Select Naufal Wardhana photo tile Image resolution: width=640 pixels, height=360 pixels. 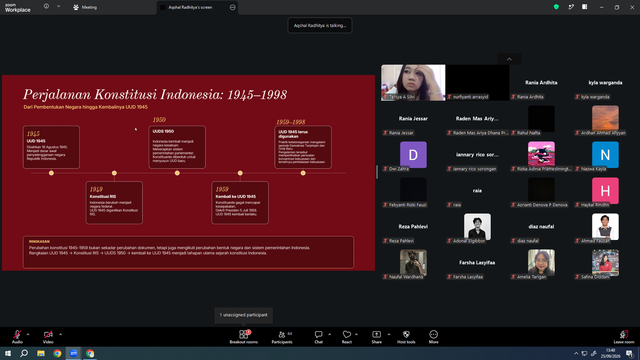coord(413,262)
